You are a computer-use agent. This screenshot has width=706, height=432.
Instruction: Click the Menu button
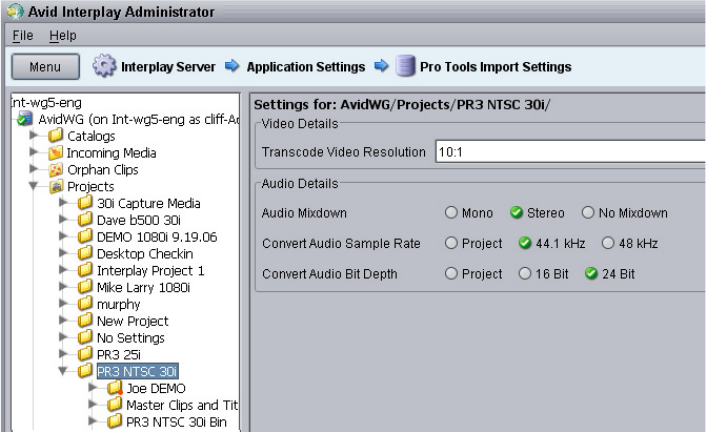click(45, 67)
